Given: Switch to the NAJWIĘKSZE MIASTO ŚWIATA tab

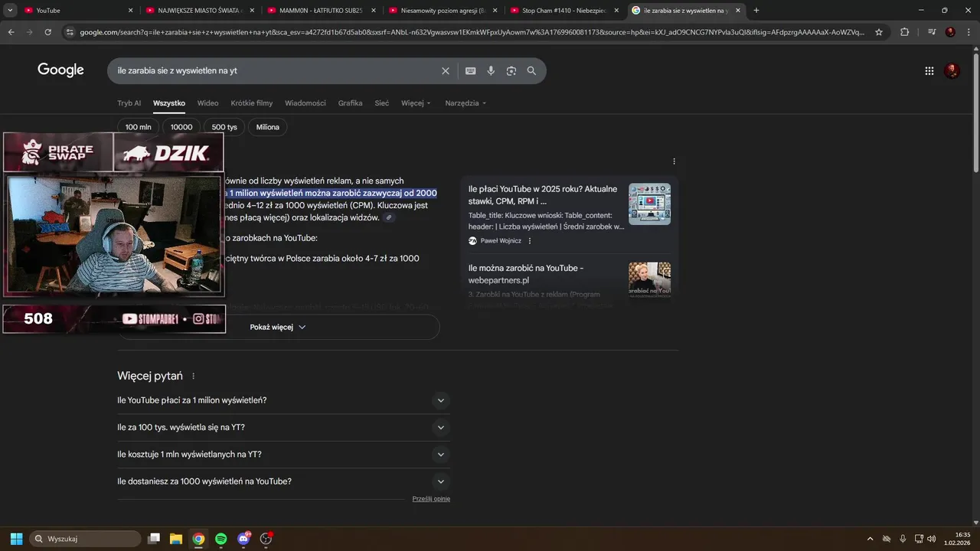Looking at the screenshot, I should pyautogui.click(x=199, y=11).
